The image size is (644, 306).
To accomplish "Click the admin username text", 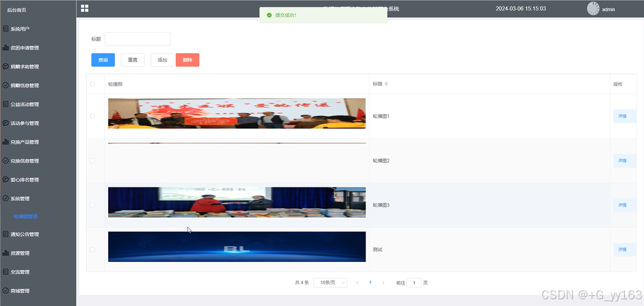I will click(x=608, y=10).
